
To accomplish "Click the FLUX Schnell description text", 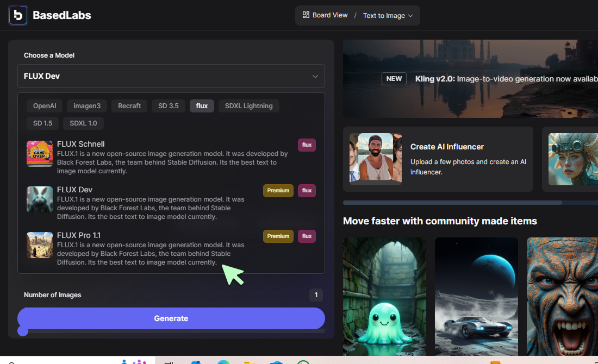I will click(172, 162).
